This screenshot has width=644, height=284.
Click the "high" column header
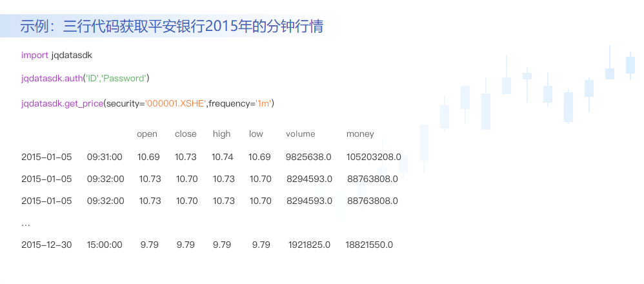(222, 134)
